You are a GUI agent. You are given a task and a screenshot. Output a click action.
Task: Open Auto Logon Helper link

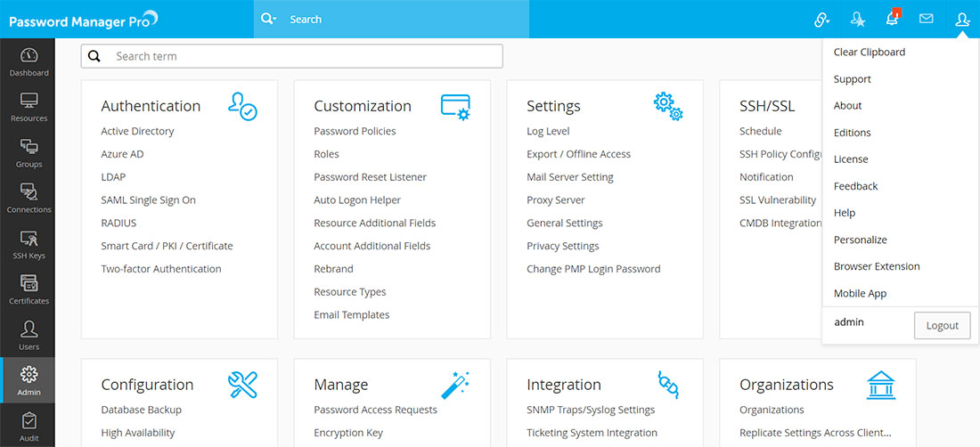[x=357, y=200]
